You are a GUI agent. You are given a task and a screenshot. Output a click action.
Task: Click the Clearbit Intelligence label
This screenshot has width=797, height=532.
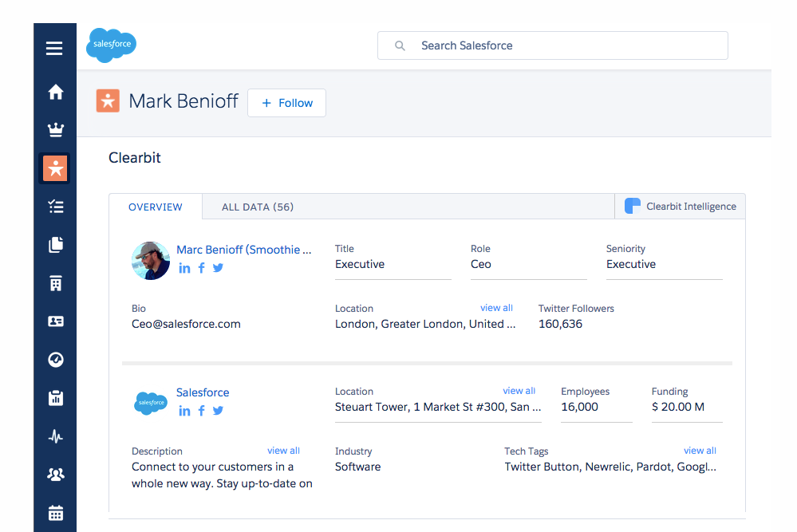tap(691, 207)
